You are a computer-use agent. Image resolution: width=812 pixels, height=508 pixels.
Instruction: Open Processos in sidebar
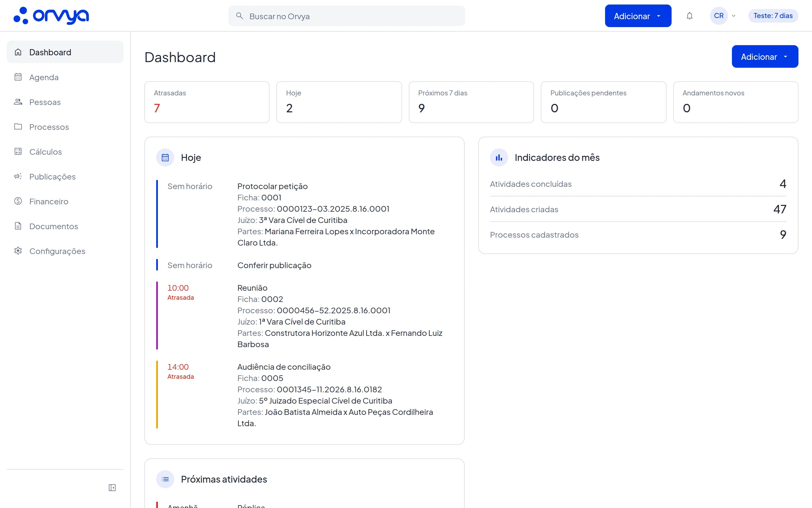tap(65, 127)
